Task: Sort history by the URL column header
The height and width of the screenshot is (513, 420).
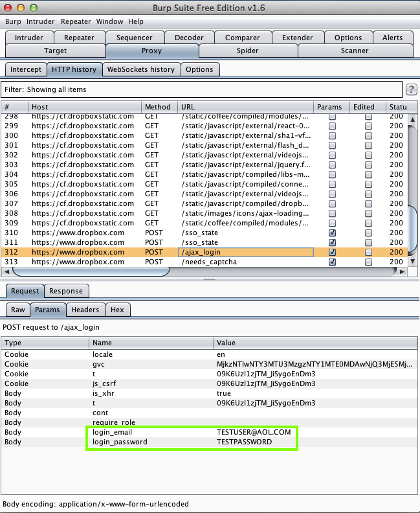Action: 245,107
